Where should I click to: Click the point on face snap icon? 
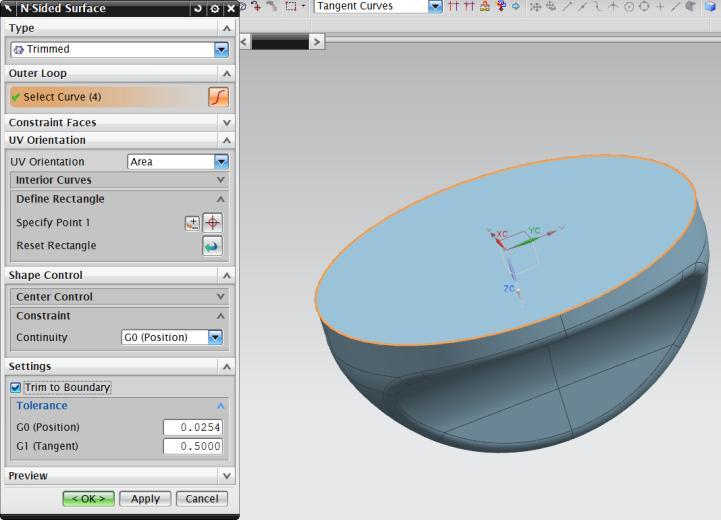(x=691, y=6)
